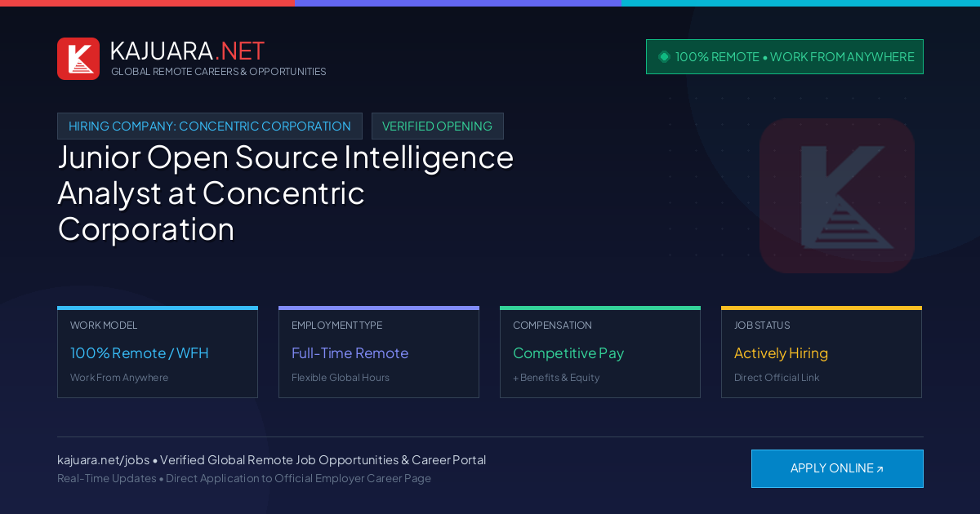Click the Apply Online button

click(x=837, y=468)
